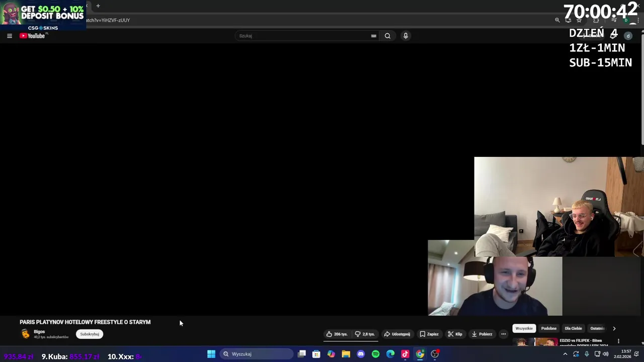Open options menu for EDZIO vs FILIPEK video
The width and height of the screenshot is (644, 362).
click(618, 341)
